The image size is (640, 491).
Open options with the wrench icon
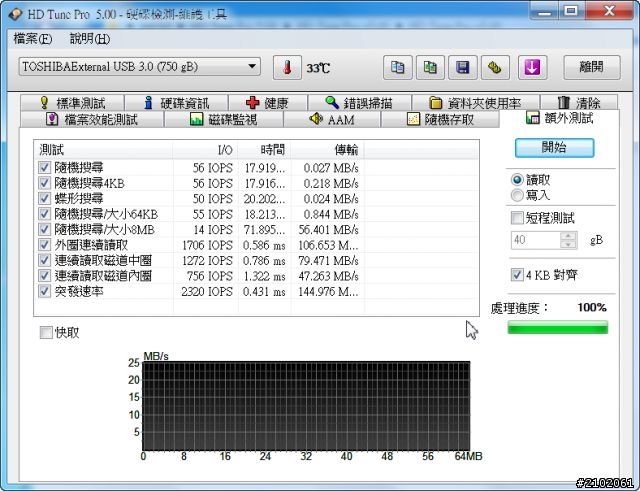click(x=495, y=67)
